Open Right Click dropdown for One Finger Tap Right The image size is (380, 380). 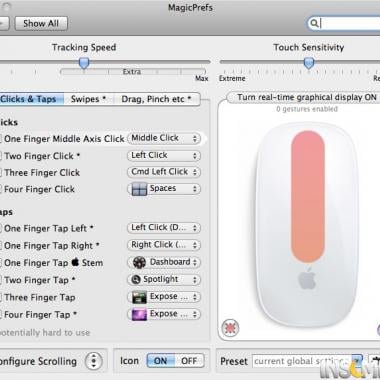(164, 245)
